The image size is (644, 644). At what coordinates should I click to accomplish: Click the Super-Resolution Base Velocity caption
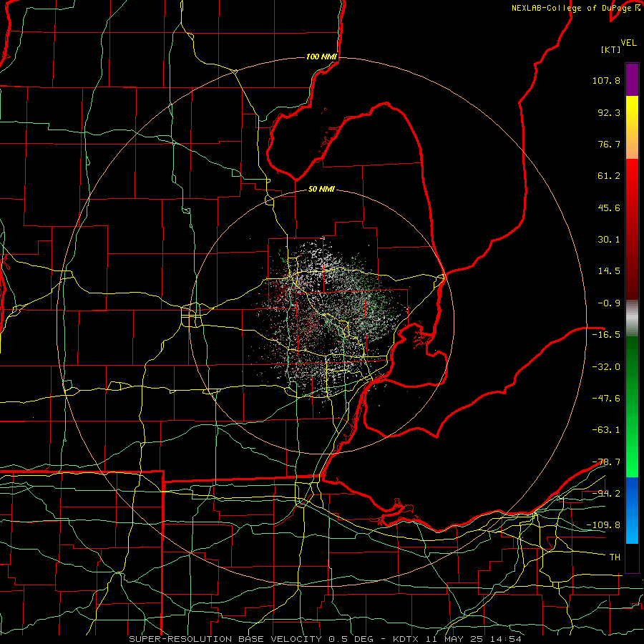pos(326,639)
